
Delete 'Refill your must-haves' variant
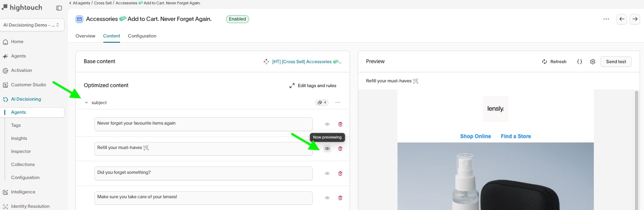(x=340, y=149)
